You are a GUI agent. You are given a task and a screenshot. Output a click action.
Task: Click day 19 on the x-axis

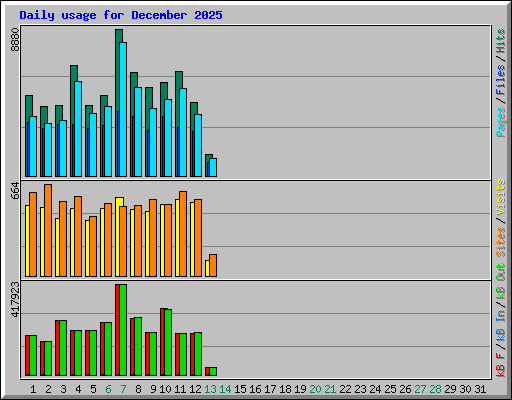[x=300, y=389]
